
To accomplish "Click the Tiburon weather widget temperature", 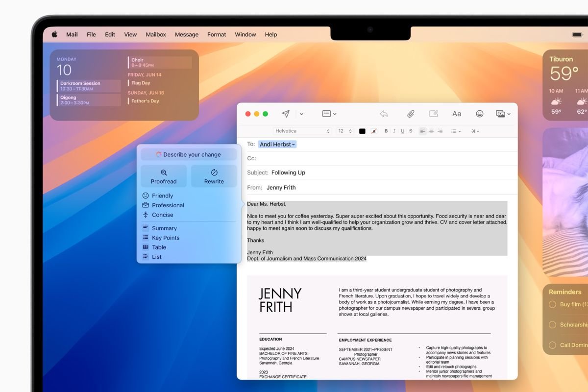I will pos(564,73).
